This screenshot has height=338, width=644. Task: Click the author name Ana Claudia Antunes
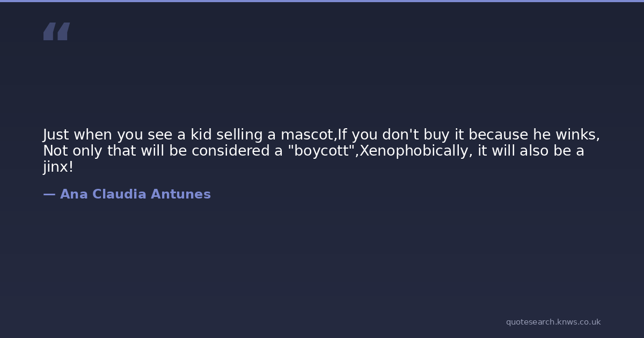135,194
